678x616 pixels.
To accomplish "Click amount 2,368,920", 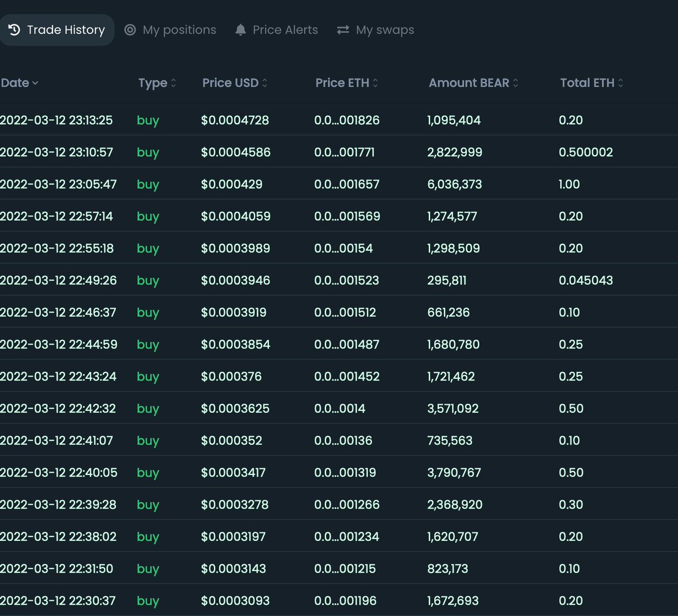I will point(455,505).
